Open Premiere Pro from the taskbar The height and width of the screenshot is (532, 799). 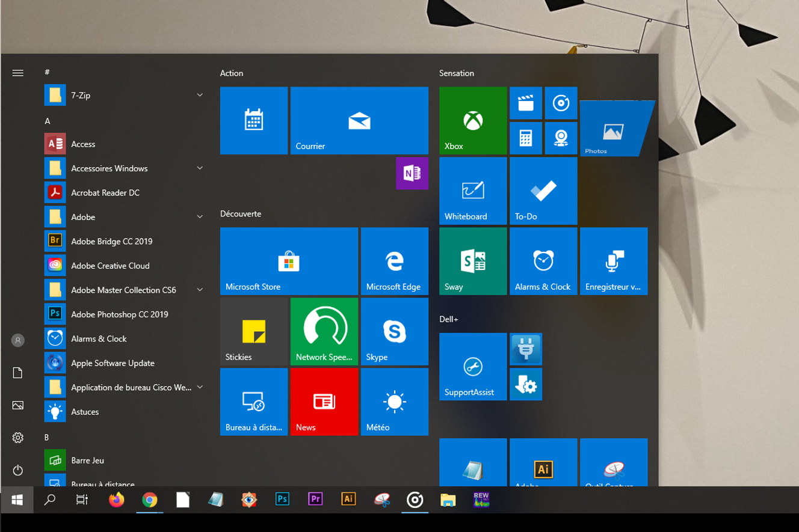[315, 500]
